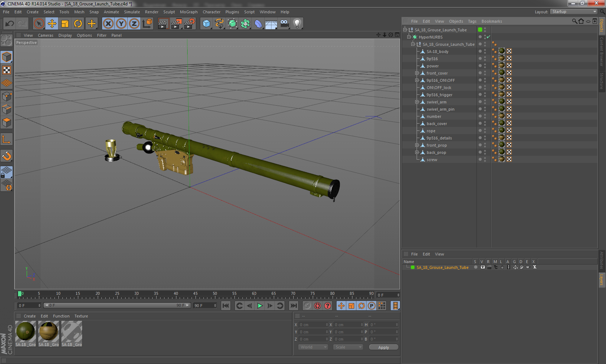The image size is (606, 364).
Task: Open spline tools icon
Action: click(x=219, y=24)
